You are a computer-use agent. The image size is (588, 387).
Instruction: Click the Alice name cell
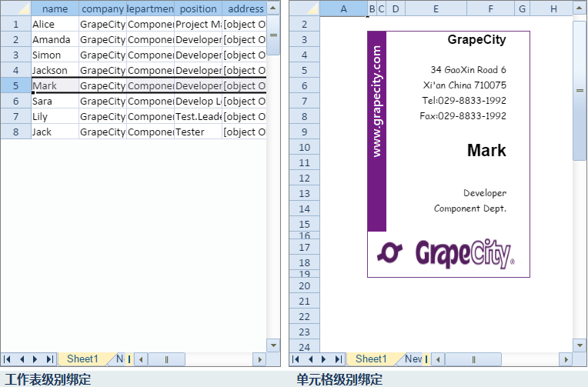[55, 25]
